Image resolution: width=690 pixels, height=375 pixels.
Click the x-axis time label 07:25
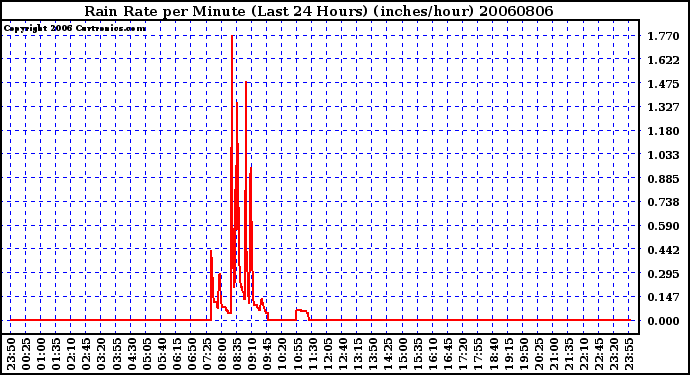pyautogui.click(x=207, y=354)
